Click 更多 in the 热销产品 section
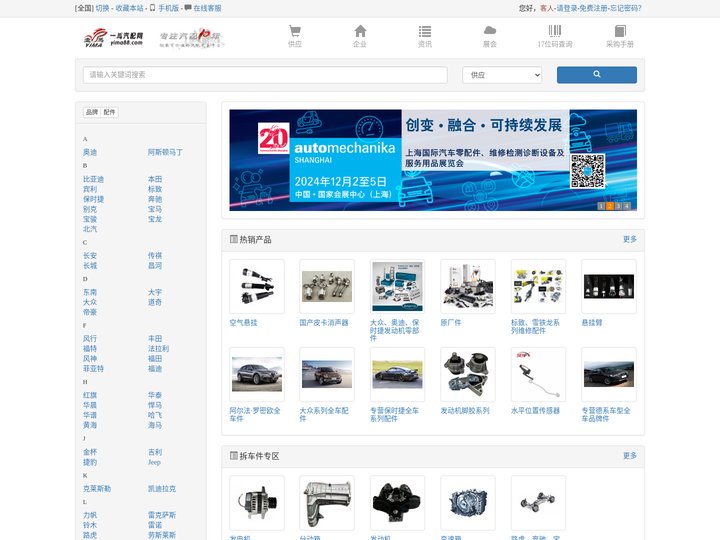Viewport: 720px width, 540px height. pyautogui.click(x=630, y=239)
